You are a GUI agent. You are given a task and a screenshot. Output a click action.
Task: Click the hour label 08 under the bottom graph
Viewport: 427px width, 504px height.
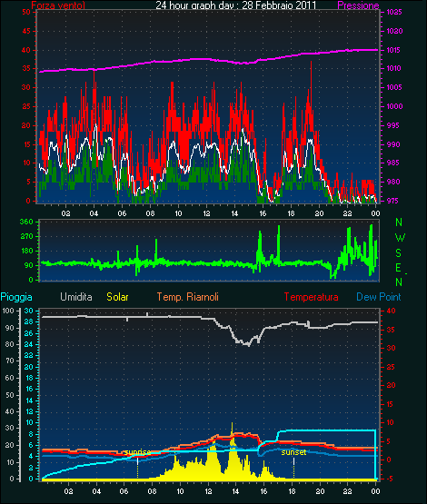pyautogui.click(x=152, y=491)
